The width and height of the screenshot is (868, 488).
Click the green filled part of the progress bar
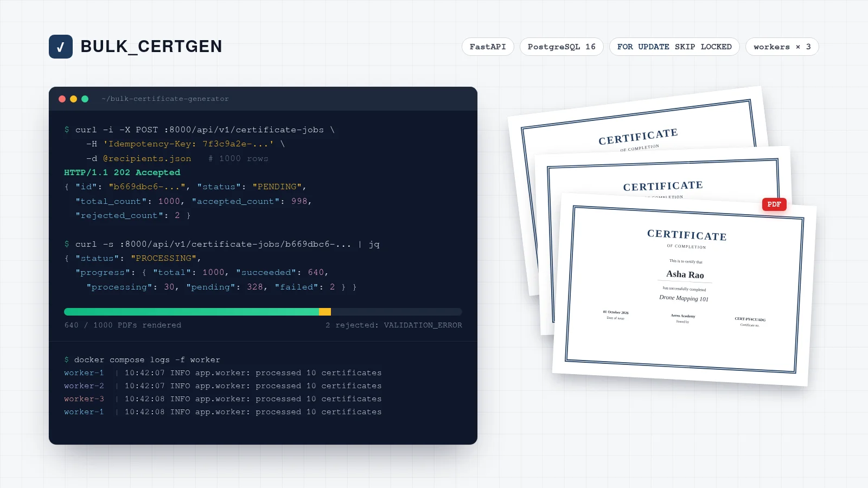pyautogui.click(x=192, y=312)
